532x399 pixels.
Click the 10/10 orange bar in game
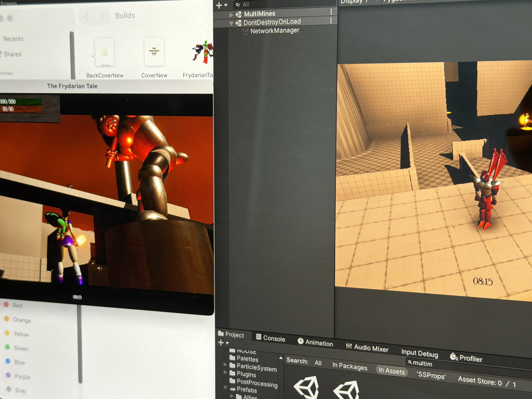click(21, 109)
